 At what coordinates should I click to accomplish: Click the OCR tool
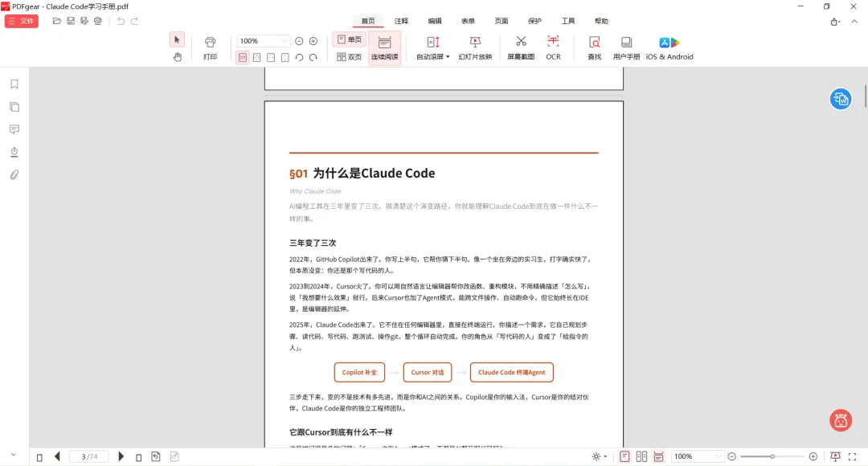[553, 48]
